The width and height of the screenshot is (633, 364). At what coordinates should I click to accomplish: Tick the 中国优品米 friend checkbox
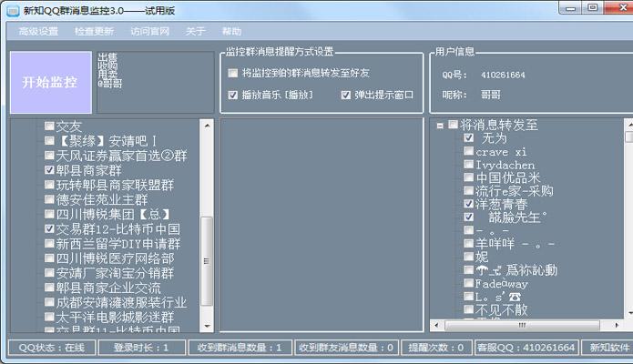tap(468, 178)
